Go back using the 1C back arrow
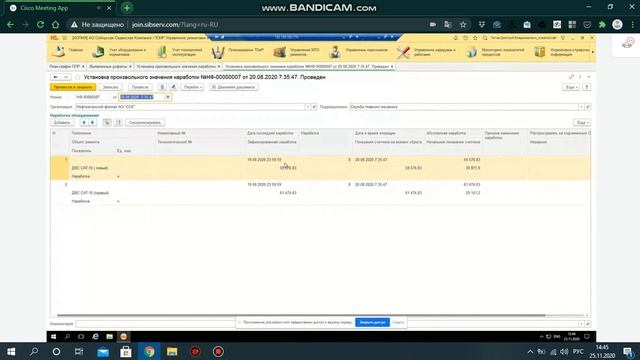Viewport: 640px width, 360px height. [56, 77]
